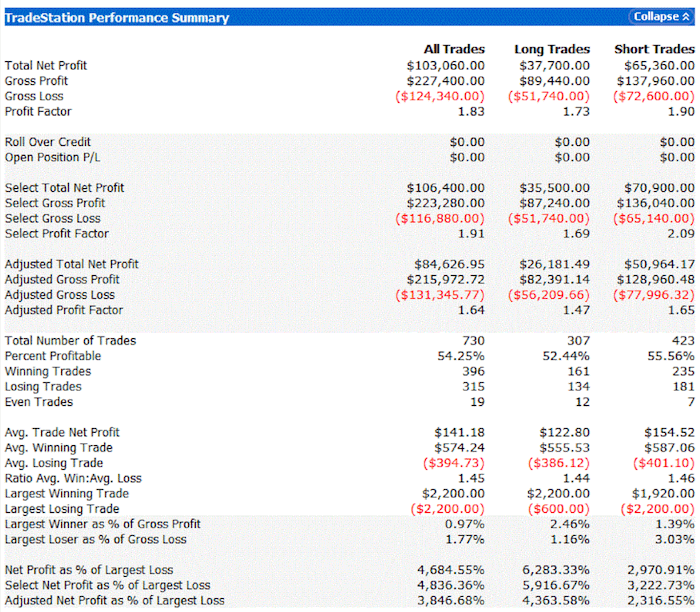The image size is (700, 612).
Task: Click the $106,400.00 select net profit value
Action: [446, 188]
